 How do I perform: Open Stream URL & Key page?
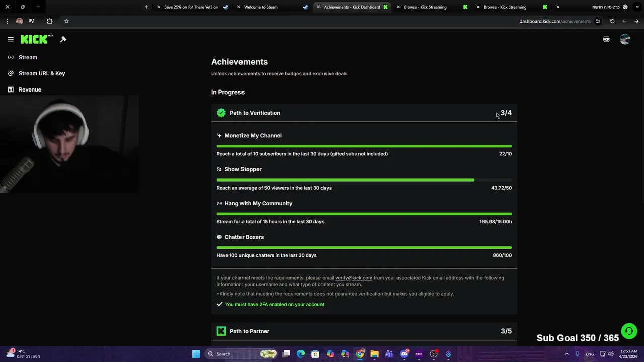coord(42,73)
